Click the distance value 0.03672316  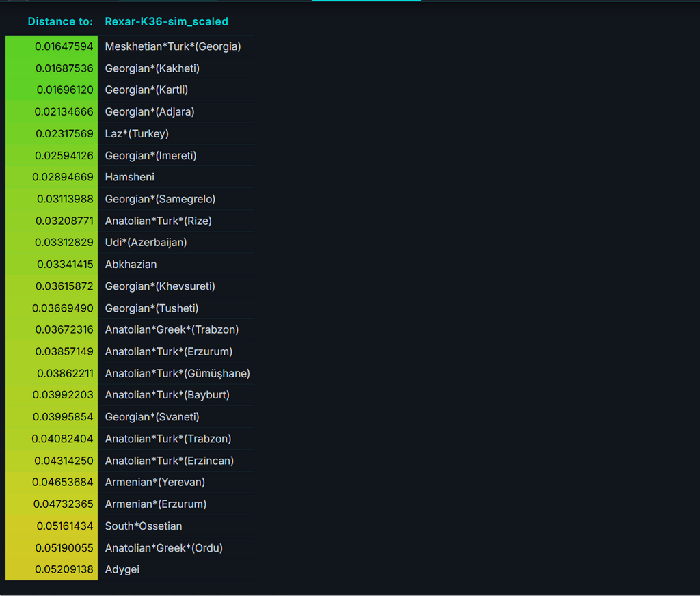tap(64, 329)
